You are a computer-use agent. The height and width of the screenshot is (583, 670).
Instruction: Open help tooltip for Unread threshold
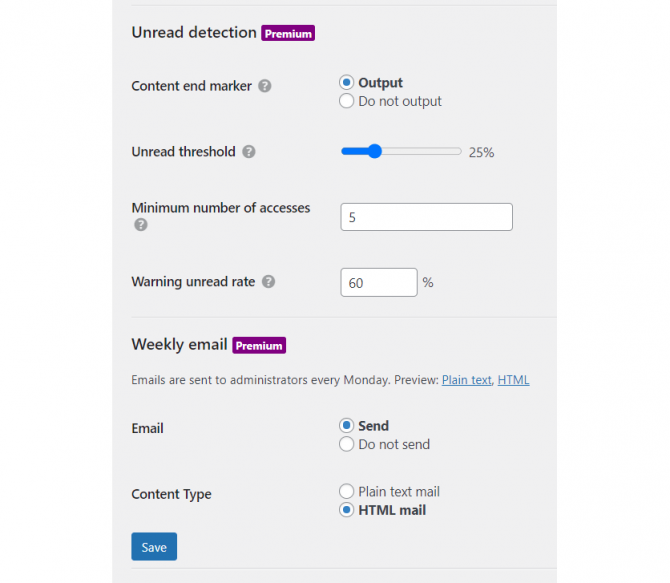(249, 152)
